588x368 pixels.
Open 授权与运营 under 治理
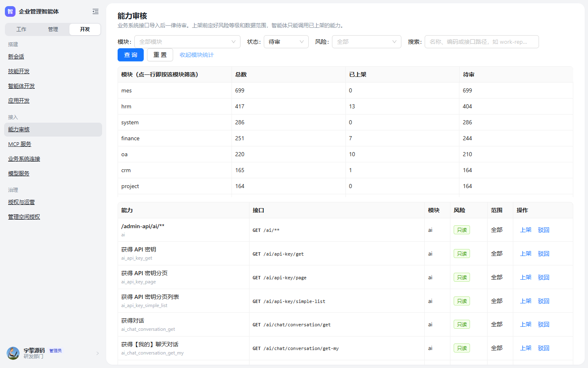[21, 202]
